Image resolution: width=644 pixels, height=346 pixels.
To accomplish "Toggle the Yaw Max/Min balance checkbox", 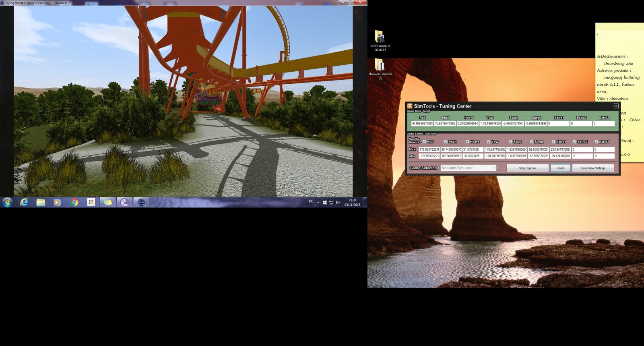I will tap(489, 142).
